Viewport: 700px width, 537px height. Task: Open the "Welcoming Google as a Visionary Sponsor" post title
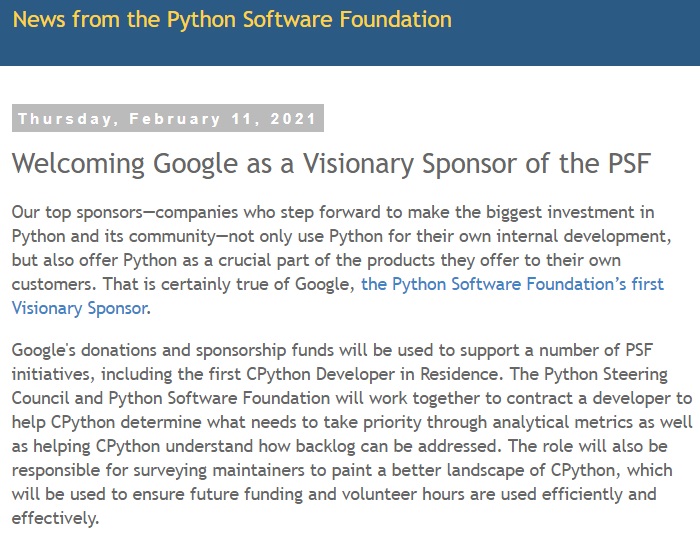pyautogui.click(x=331, y=163)
